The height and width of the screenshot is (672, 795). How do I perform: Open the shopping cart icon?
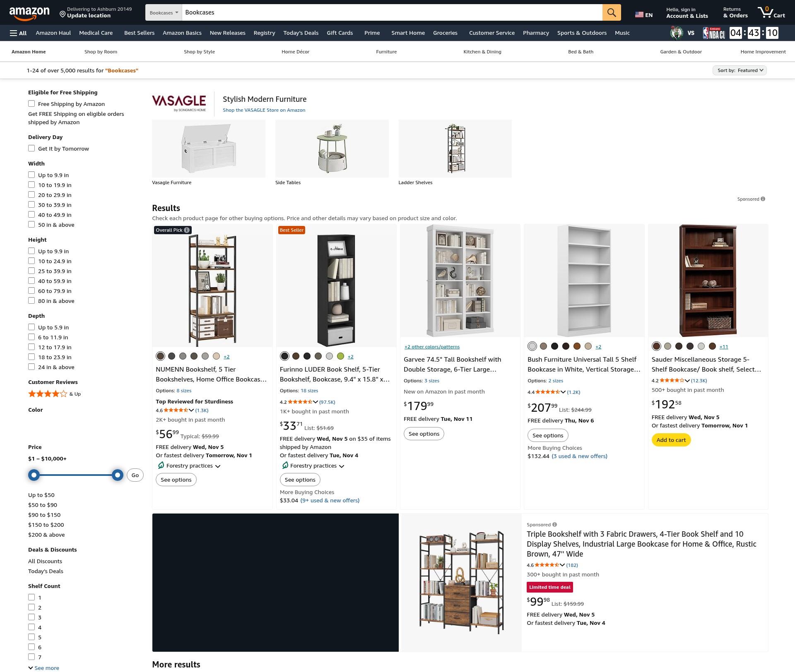pos(771,12)
